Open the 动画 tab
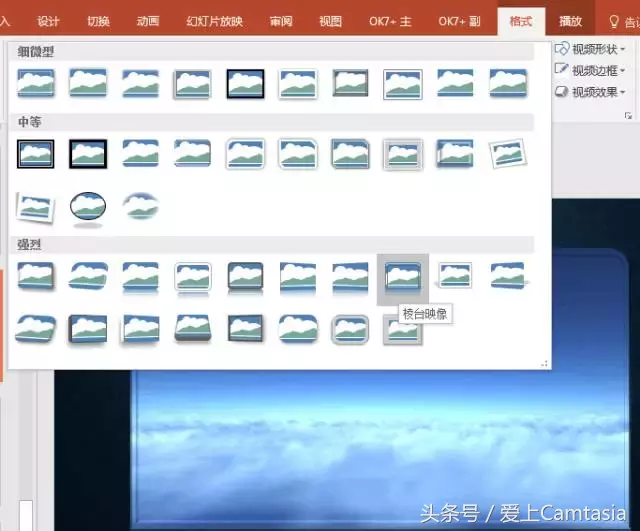The image size is (640, 531). [148, 21]
